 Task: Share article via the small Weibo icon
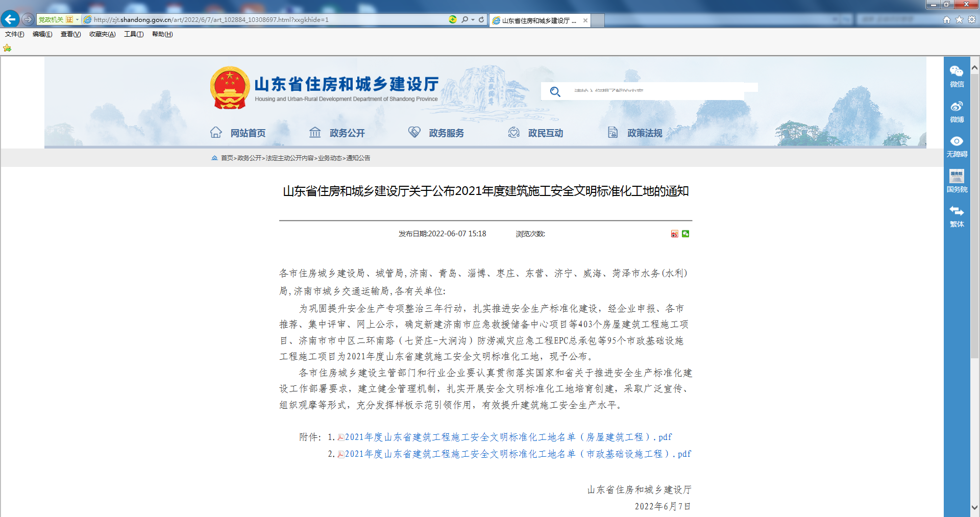[x=674, y=234]
